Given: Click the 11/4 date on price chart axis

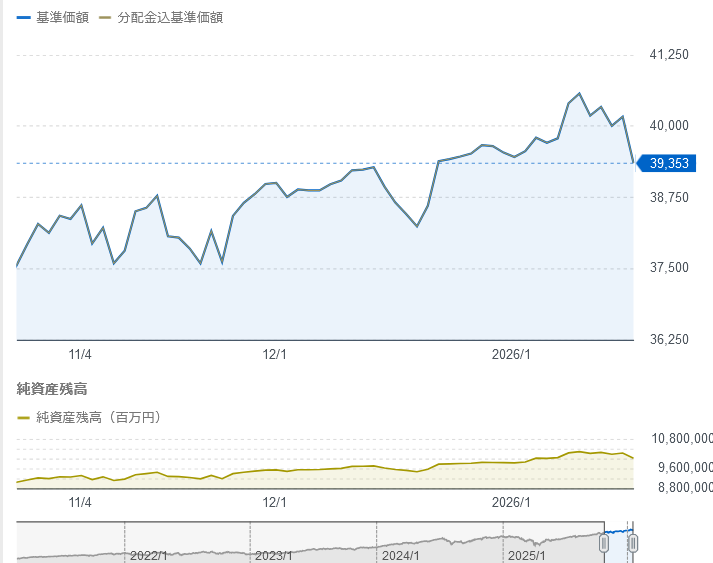Looking at the screenshot, I should click(x=80, y=354).
